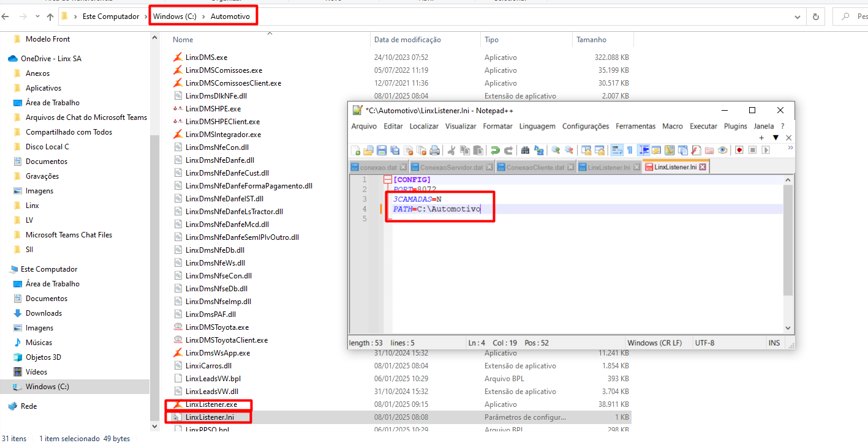The height and width of the screenshot is (443, 868).
Task: Click the plus button to add a new tab
Action: (x=761, y=138)
